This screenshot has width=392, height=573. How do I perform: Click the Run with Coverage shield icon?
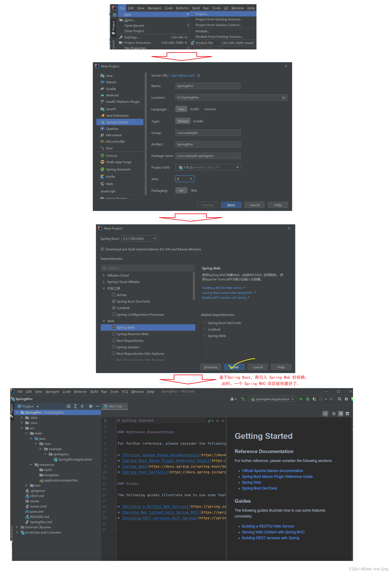tap(314, 399)
